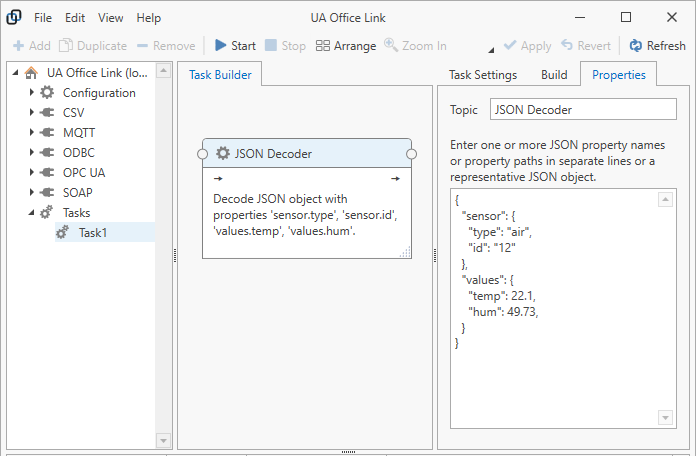
Task: Click the MQTT connector plug icon
Action: point(47,133)
